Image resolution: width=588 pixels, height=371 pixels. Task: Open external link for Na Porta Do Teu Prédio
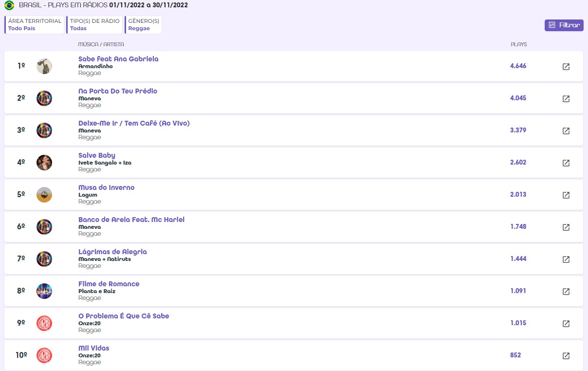566,98
